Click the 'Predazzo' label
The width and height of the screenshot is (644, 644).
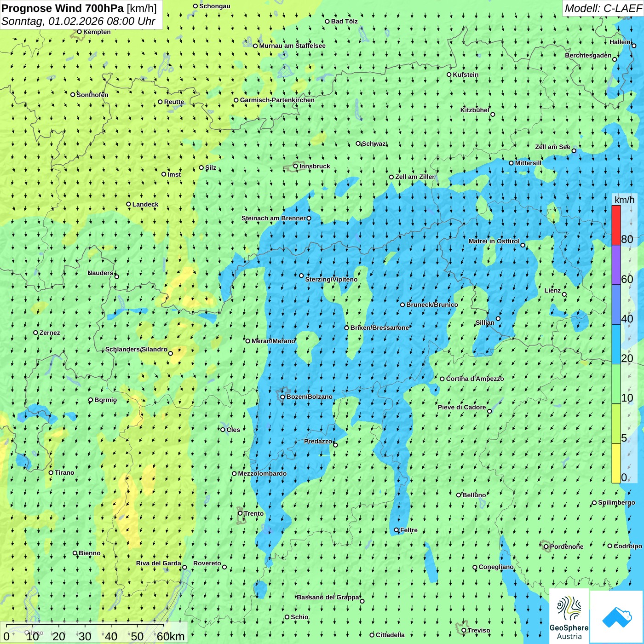pyautogui.click(x=318, y=441)
